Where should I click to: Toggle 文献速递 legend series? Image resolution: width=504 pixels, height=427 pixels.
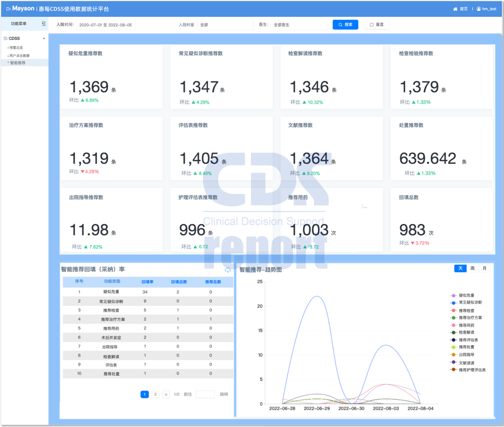click(462, 363)
